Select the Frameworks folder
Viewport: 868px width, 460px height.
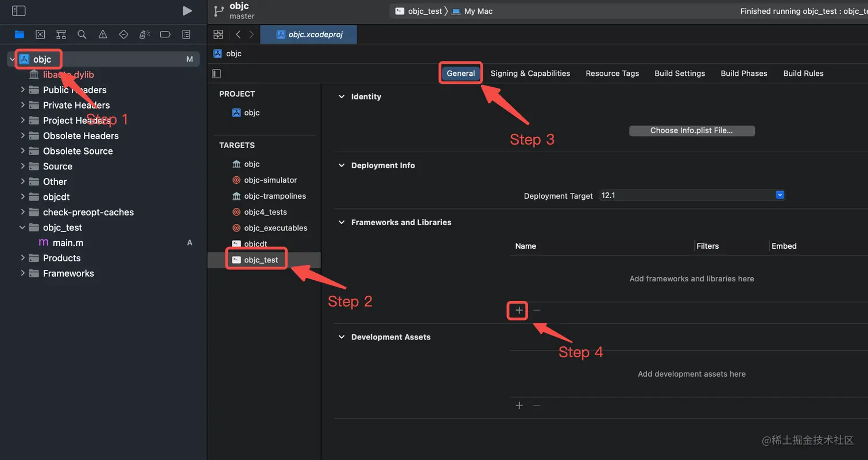[68, 273]
